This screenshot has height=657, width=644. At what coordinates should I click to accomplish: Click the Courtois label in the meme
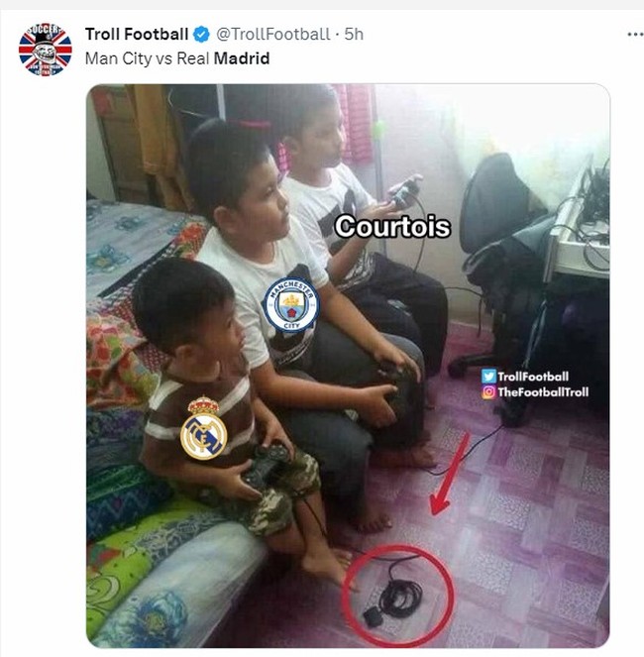click(392, 227)
